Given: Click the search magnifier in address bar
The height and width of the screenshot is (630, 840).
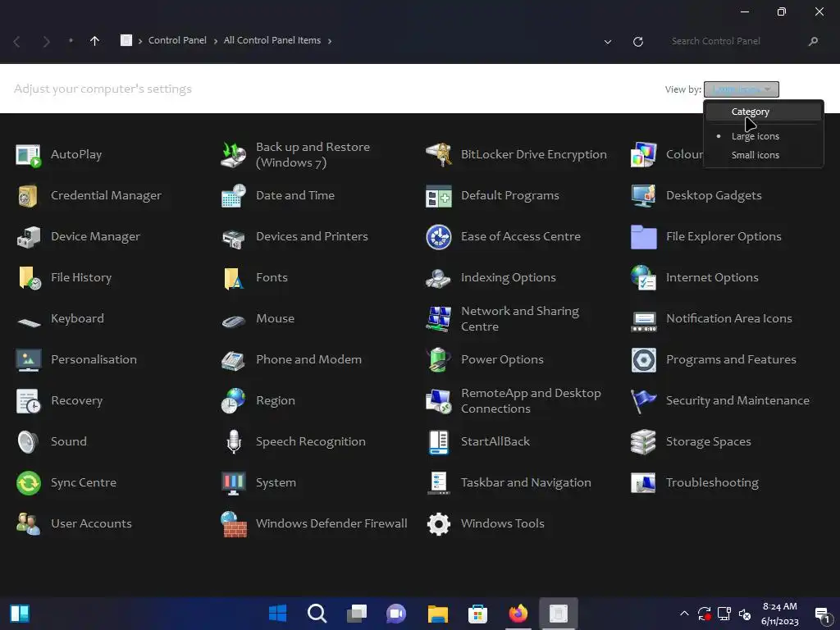Looking at the screenshot, I should click(813, 41).
